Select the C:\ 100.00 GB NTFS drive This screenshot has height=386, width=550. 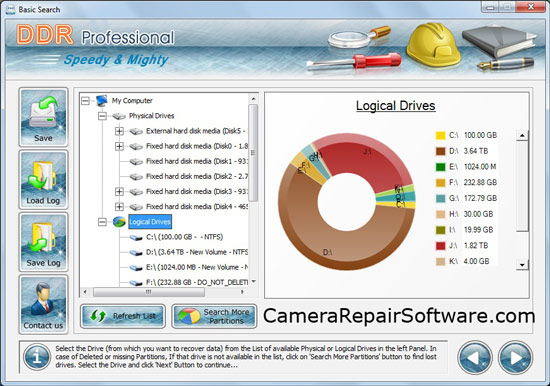pyautogui.click(x=185, y=237)
